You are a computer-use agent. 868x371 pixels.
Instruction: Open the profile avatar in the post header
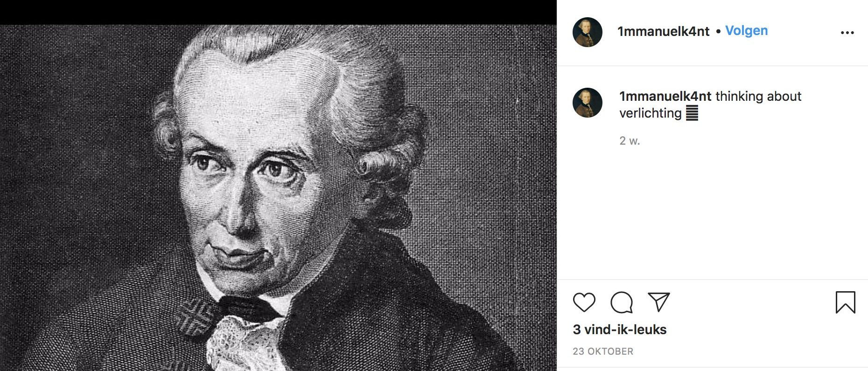point(588,32)
